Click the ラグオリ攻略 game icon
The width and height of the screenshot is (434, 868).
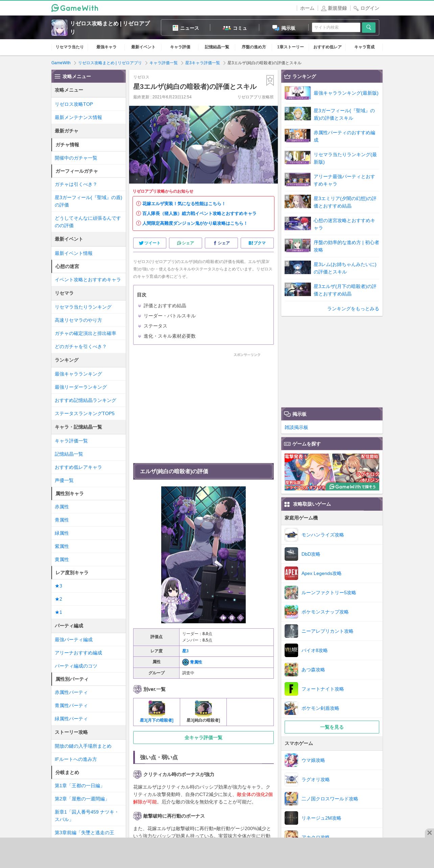point(291,779)
